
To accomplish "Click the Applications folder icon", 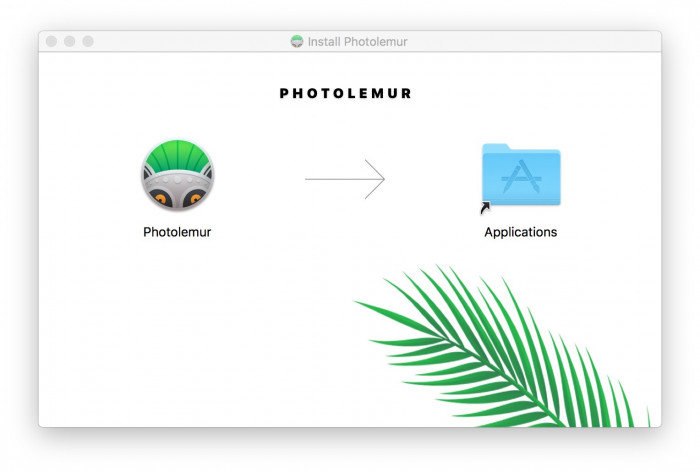I will (521, 174).
